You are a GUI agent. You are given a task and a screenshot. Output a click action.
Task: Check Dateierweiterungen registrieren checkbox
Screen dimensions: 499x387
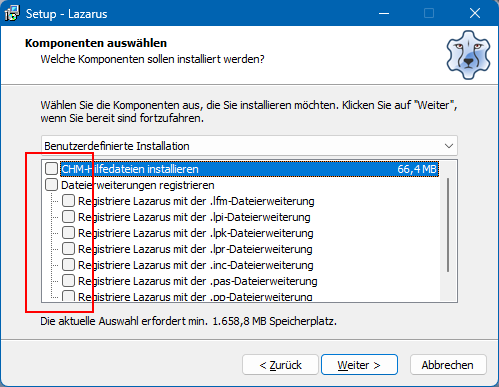pyautogui.click(x=51, y=185)
